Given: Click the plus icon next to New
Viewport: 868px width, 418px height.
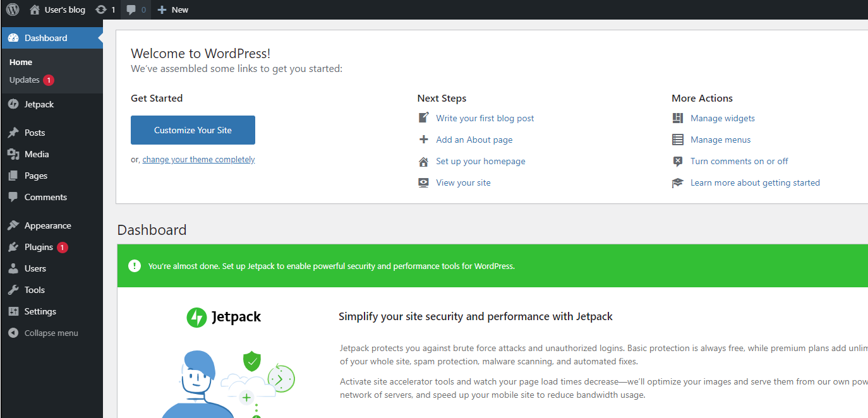Looking at the screenshot, I should [x=162, y=9].
